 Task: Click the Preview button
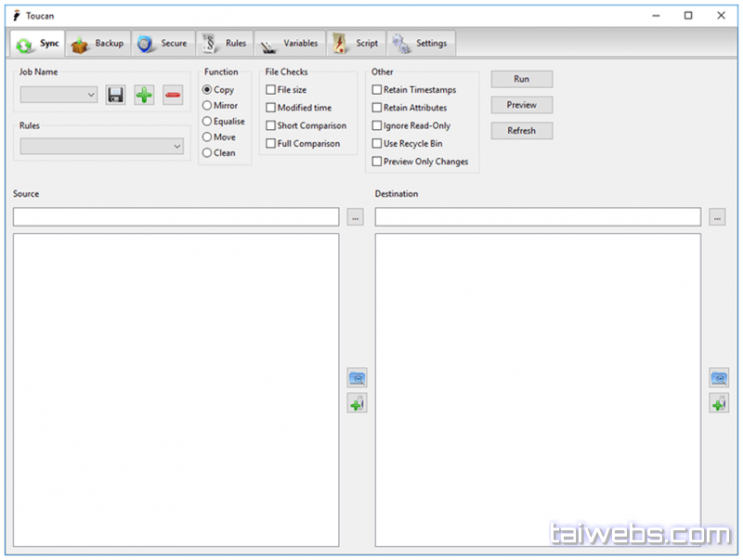click(522, 105)
